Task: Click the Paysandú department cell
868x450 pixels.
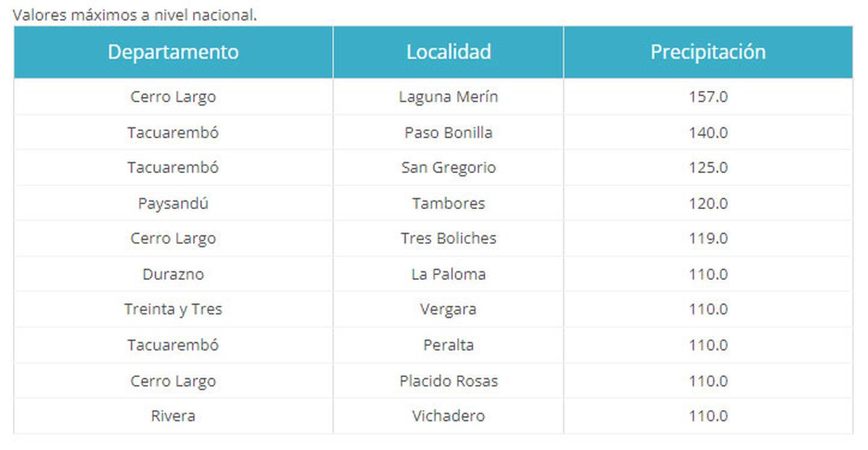Action: [x=174, y=203]
